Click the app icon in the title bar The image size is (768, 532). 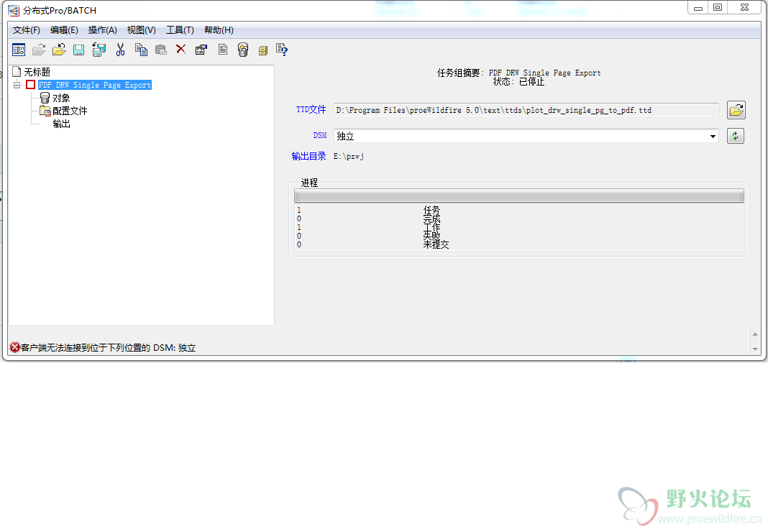pyautogui.click(x=14, y=10)
